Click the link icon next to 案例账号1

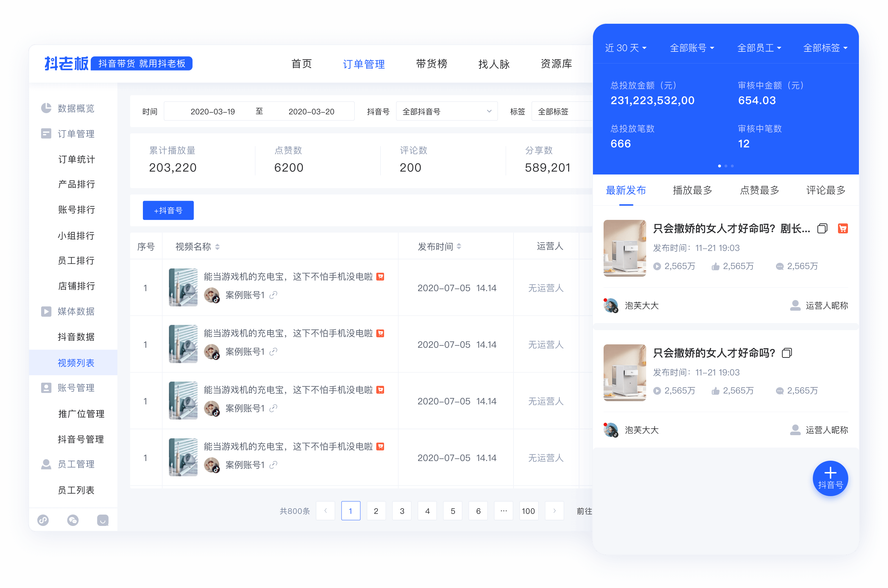point(273,295)
